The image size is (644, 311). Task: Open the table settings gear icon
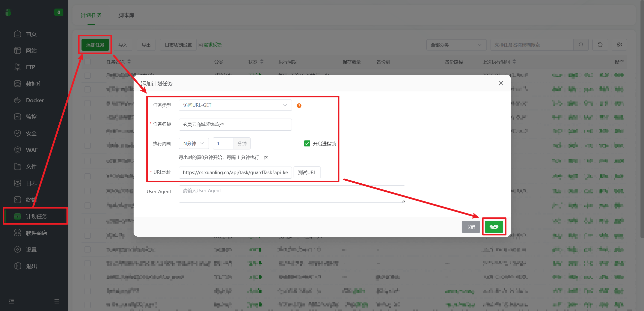(x=619, y=45)
